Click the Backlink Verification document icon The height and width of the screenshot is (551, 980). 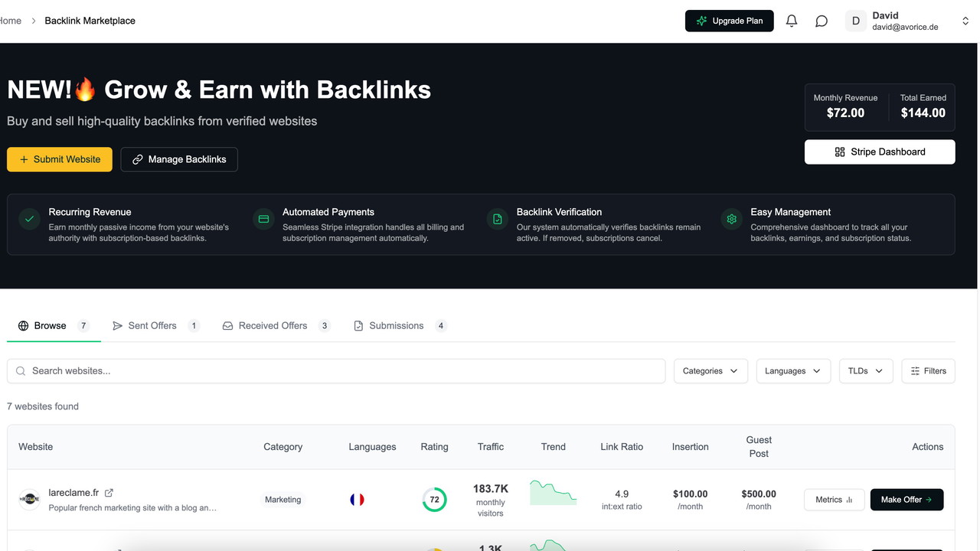coord(497,219)
